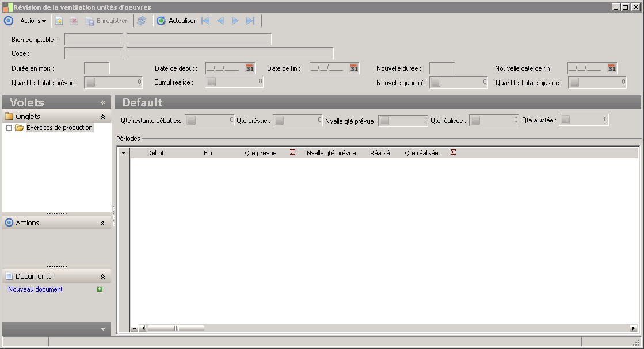Click the Onglets folder icon
The height and width of the screenshot is (349, 644).
9,117
